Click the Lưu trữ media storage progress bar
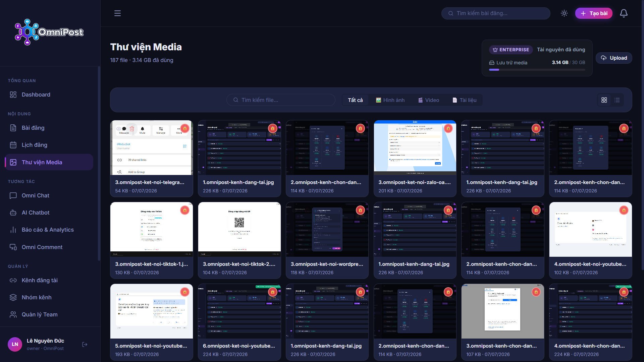This screenshot has width=644, height=362. click(x=537, y=70)
